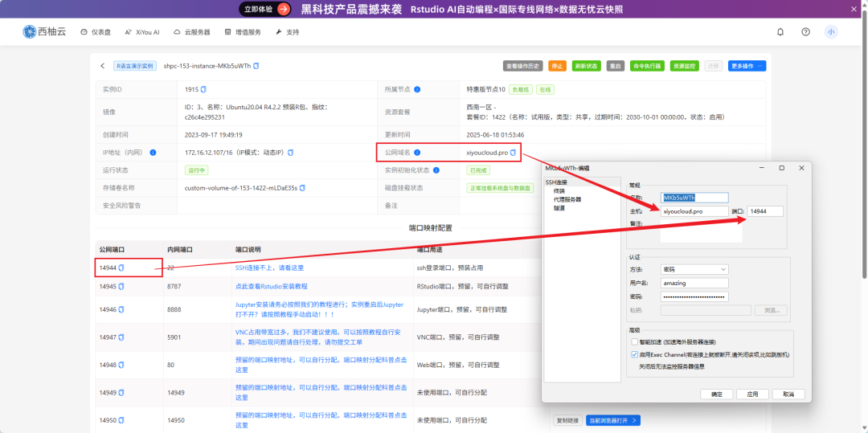
Task: Select SSH连接 in the dialog tree
Action: pos(556,182)
